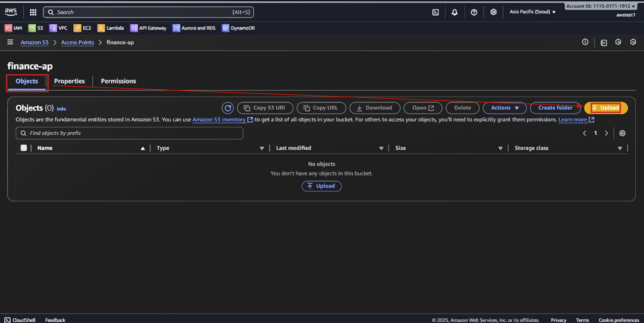Viewport: 644px width, 323px height.
Task: Open the Storage class column arrow
Action: pos(620,148)
